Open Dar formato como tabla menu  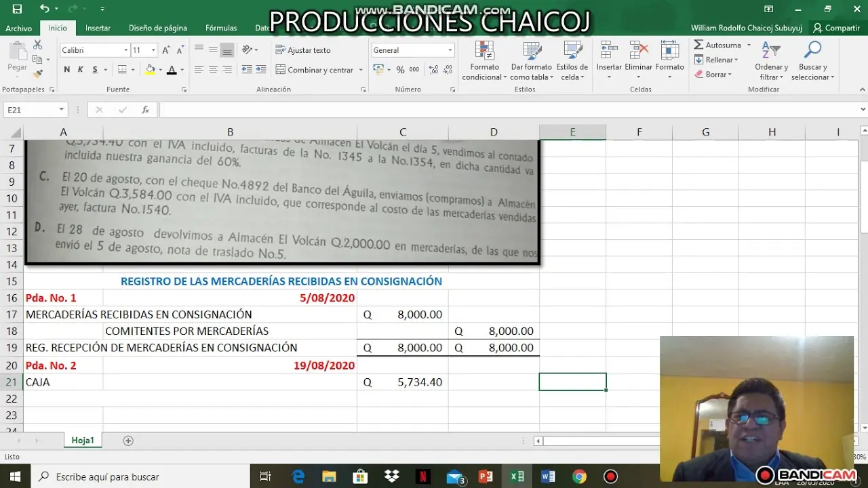coord(532,60)
